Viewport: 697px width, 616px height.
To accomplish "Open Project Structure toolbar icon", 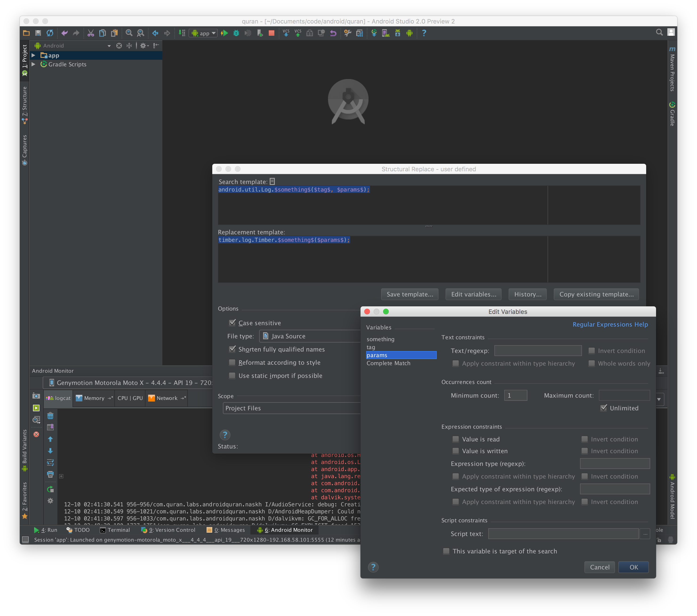I will pos(359,33).
